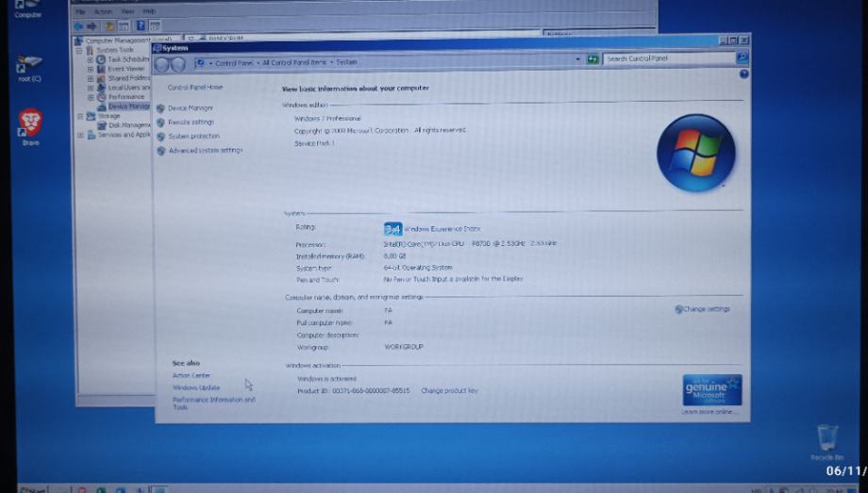868x493 pixels.
Task: Open File menu in Computer Management
Action: pyautogui.click(x=80, y=11)
